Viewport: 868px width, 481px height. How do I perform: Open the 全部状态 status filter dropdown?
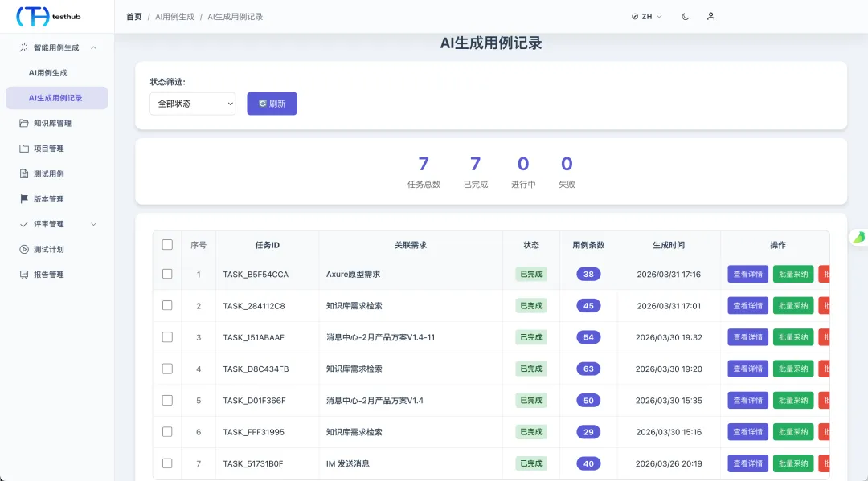[x=193, y=104]
